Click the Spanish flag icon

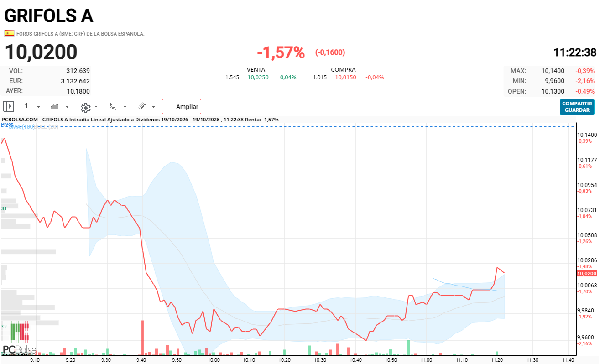click(x=9, y=33)
